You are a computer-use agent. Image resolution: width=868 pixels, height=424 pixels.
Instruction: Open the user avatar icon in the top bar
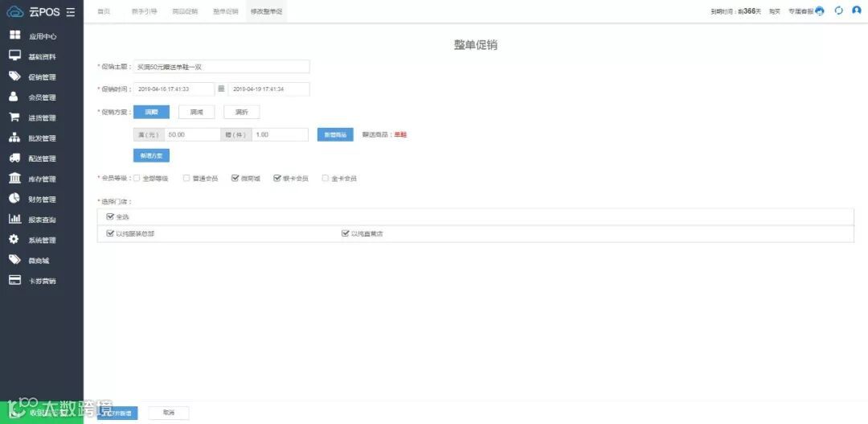857,10
